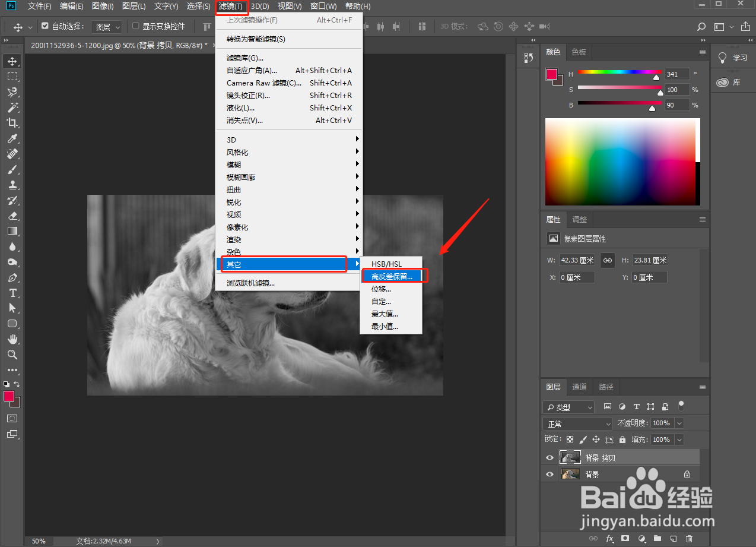Viewport: 756px width, 547px height.
Task: Open the Properties panel flyout menu
Action: click(703, 219)
